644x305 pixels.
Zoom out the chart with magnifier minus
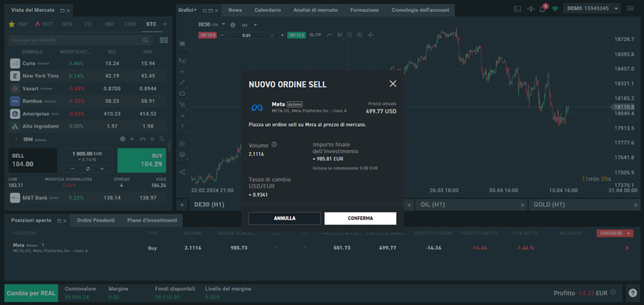350,35
